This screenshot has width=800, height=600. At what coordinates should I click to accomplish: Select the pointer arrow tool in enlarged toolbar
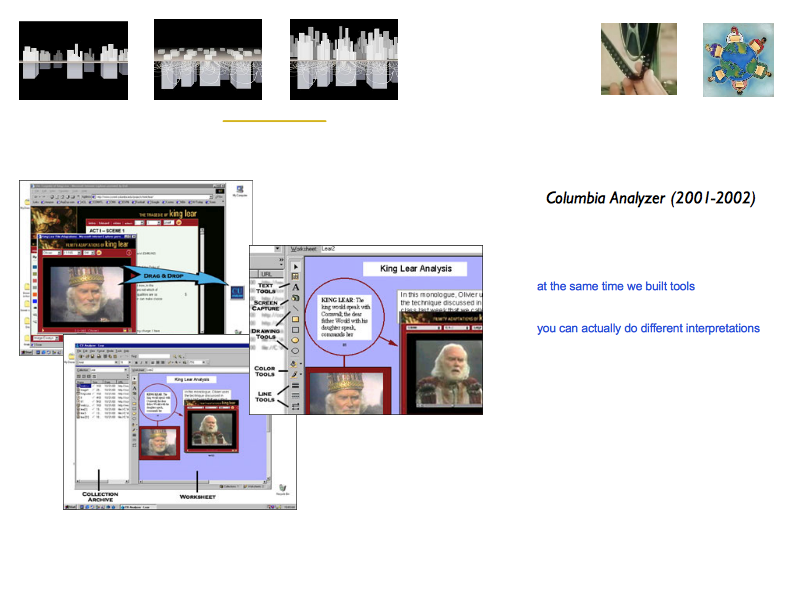pos(295,267)
